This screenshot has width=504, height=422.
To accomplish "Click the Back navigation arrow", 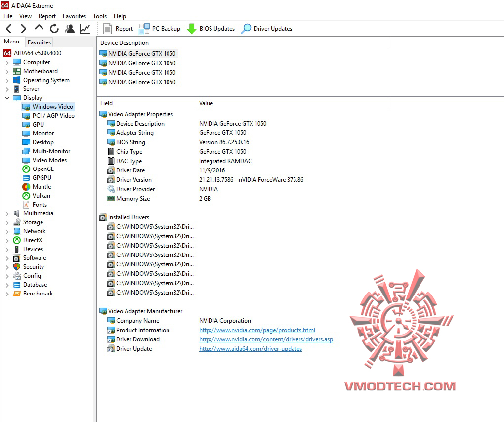I will click(x=9, y=29).
